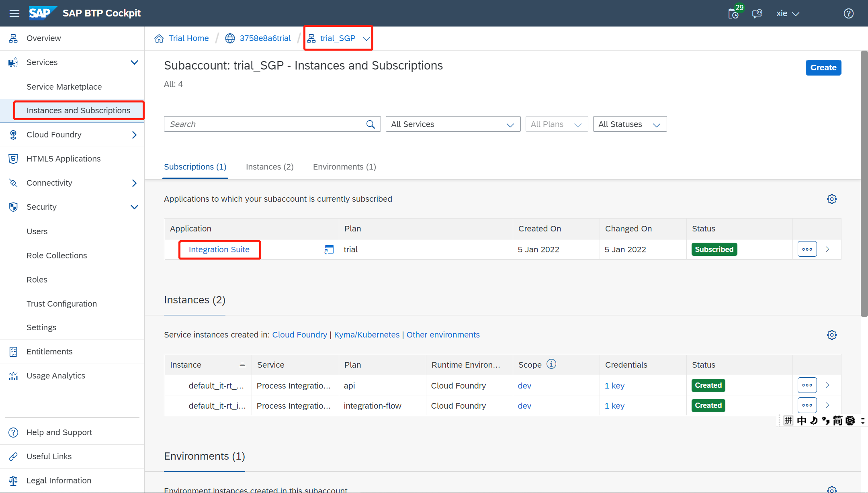Click the Trial Home house icon

coord(159,38)
